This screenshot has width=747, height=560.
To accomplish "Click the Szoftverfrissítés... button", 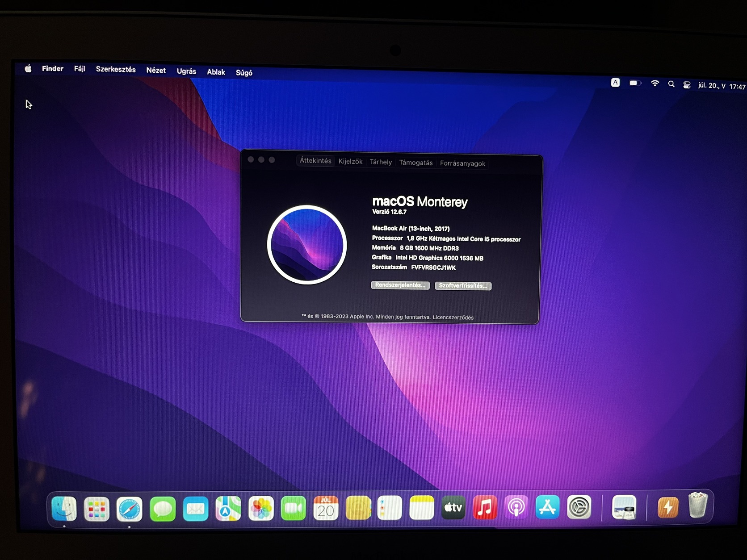I will click(463, 286).
